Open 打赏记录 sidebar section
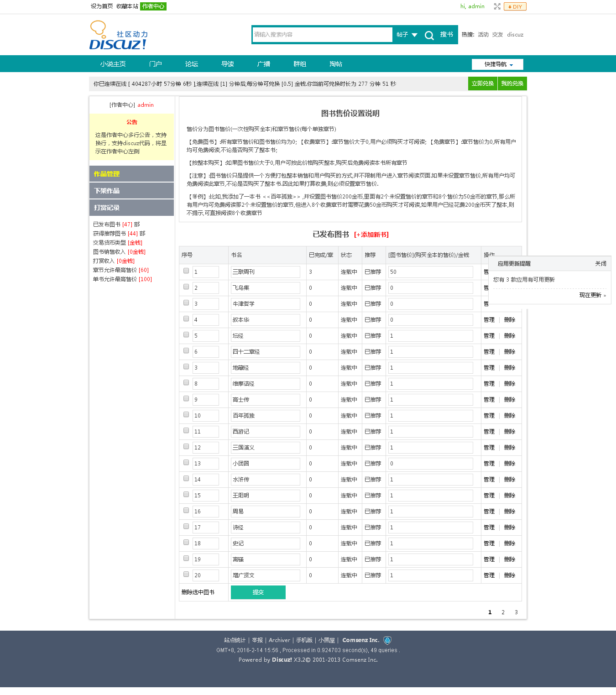This screenshot has width=616, height=695. [131, 208]
